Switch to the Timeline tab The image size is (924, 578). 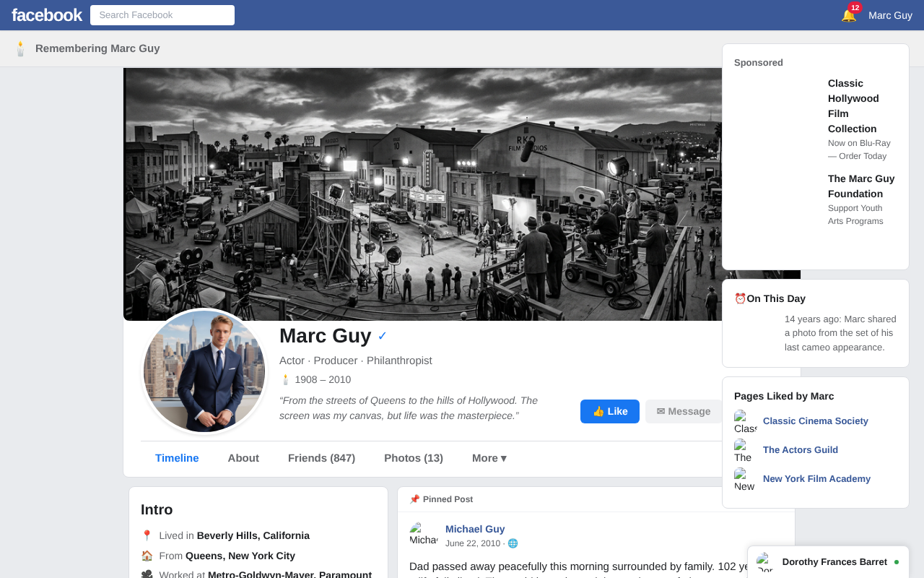click(177, 458)
